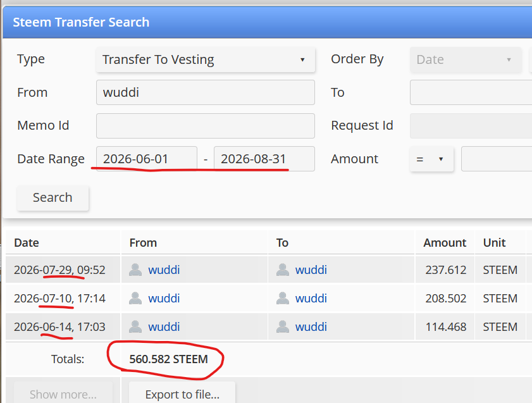Click the To avatar icon in 2026-07-29 row
The height and width of the screenshot is (403, 532).
[x=283, y=270]
